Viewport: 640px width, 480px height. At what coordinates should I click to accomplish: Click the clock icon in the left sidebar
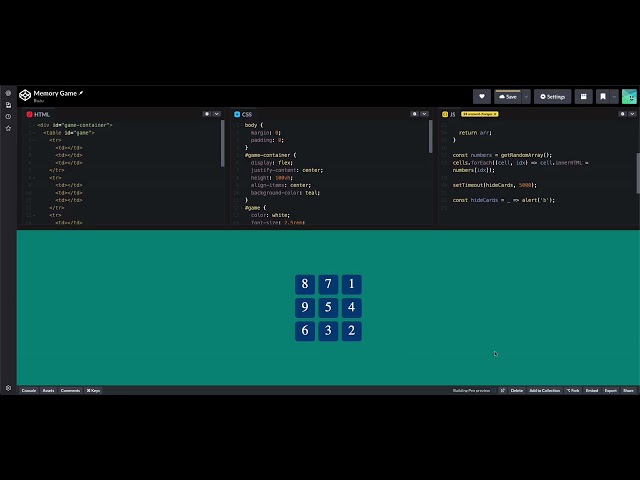coord(8,117)
